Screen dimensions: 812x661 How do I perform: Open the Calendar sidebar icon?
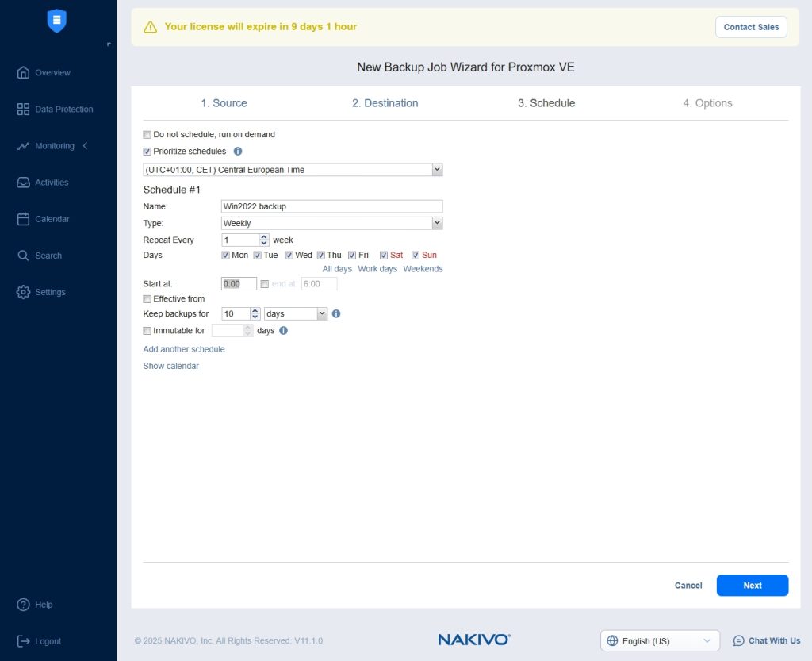[x=24, y=219]
